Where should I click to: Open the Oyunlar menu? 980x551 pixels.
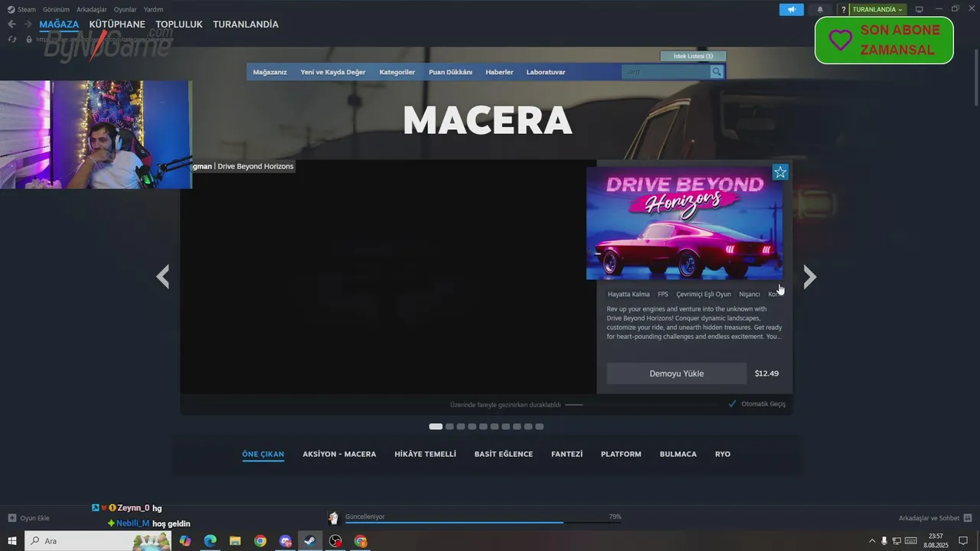click(126, 9)
